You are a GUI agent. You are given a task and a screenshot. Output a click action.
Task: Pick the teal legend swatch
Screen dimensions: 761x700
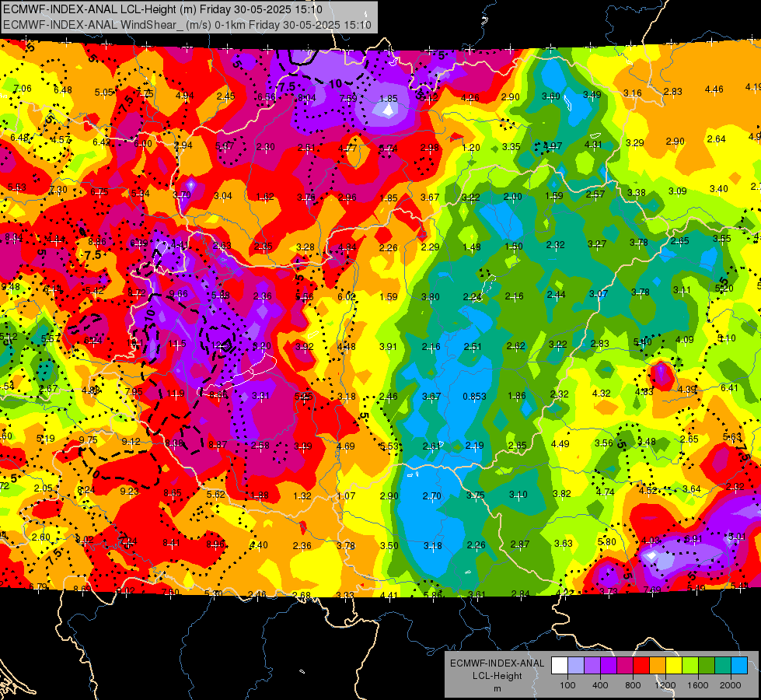[723, 666]
